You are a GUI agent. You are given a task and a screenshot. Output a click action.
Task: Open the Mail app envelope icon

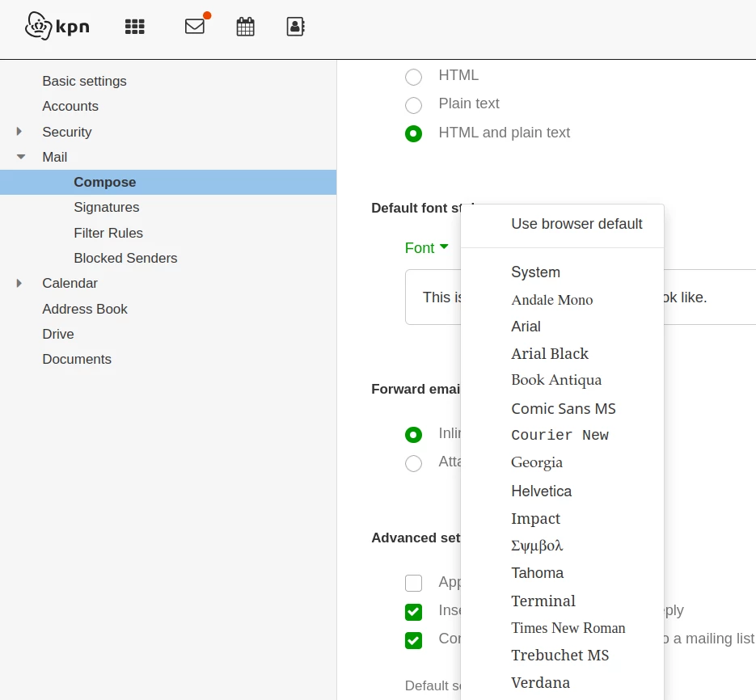tap(195, 26)
